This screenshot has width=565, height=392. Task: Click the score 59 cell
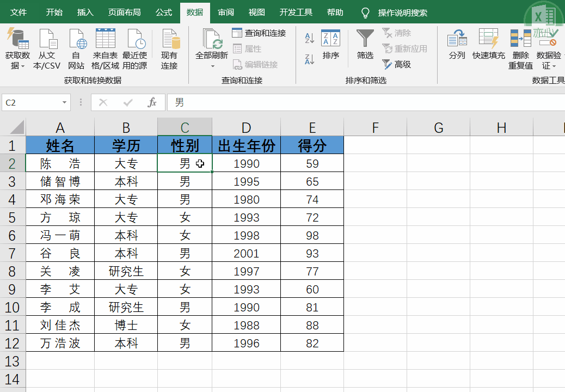coord(312,163)
